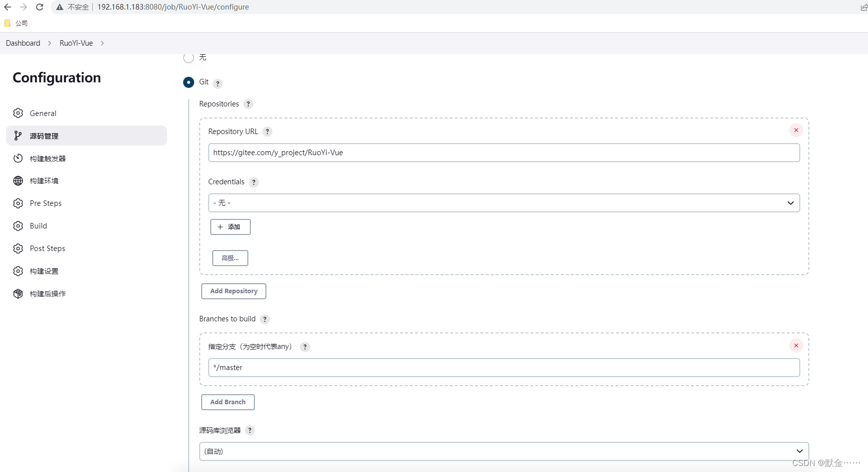
Task: Click the insecure-site warning triangle icon
Action: 60,7
